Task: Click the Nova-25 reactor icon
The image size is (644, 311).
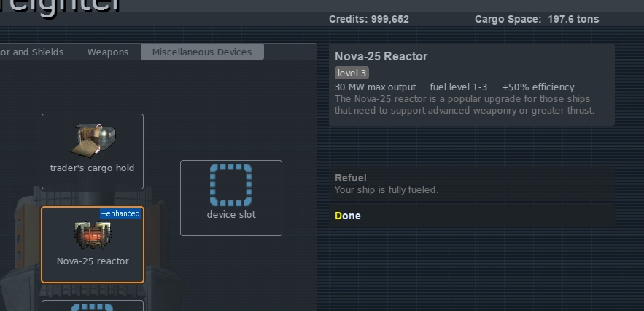Action: [93, 236]
